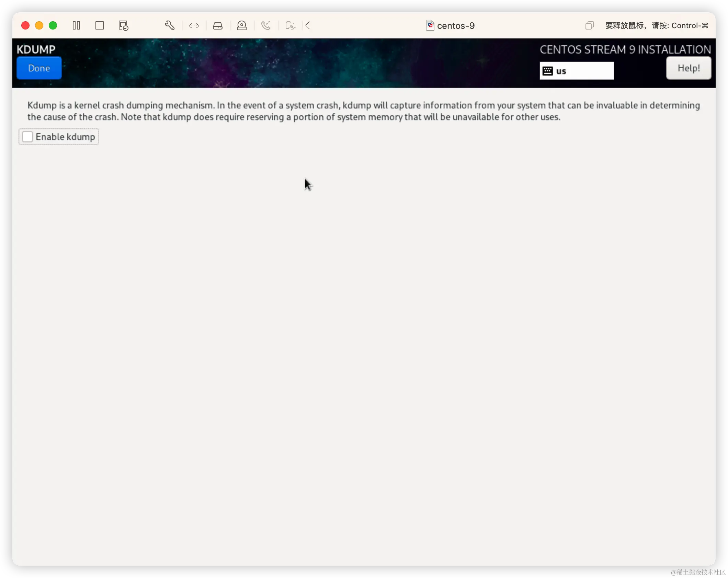Open the CD/DVD drive icon
Viewport: 728px width, 578px height.
coord(242,25)
